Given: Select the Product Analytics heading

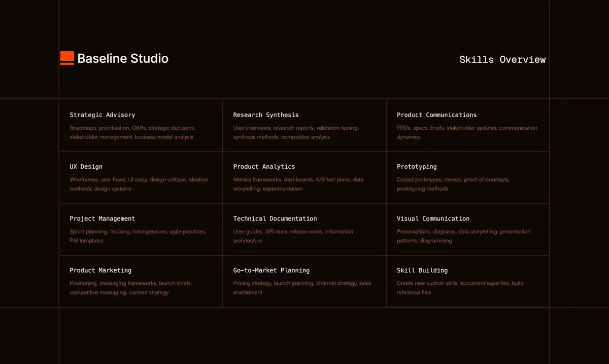Looking at the screenshot, I should click(264, 167).
